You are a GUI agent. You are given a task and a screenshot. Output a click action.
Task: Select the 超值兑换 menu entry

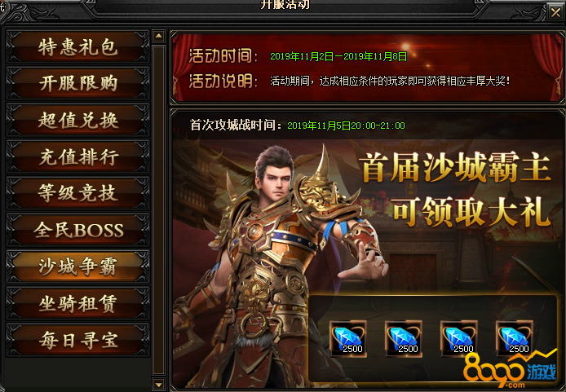[x=78, y=120]
